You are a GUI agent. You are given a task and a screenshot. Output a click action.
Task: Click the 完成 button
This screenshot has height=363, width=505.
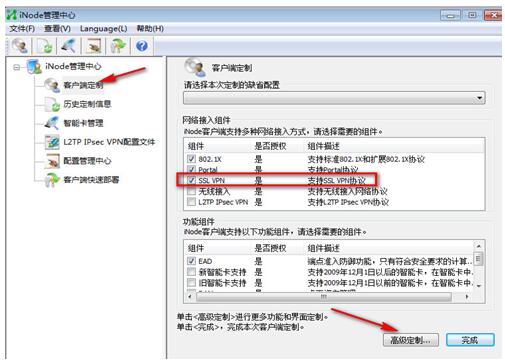[x=470, y=340]
